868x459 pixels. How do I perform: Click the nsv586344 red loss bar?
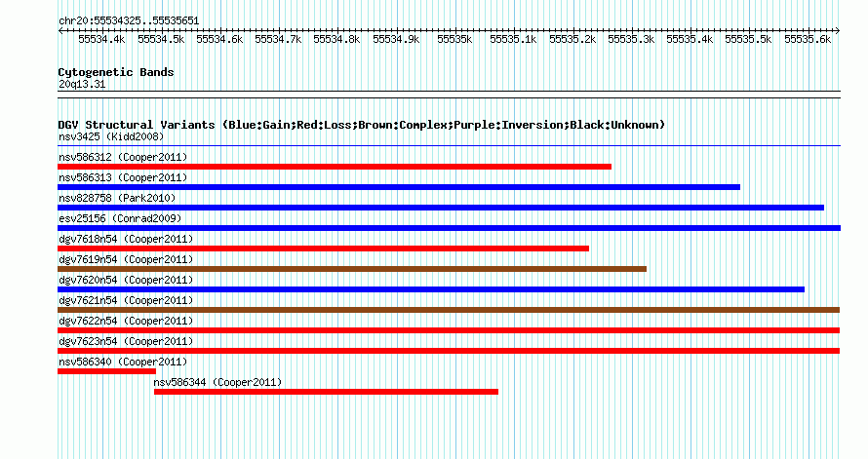point(326,392)
